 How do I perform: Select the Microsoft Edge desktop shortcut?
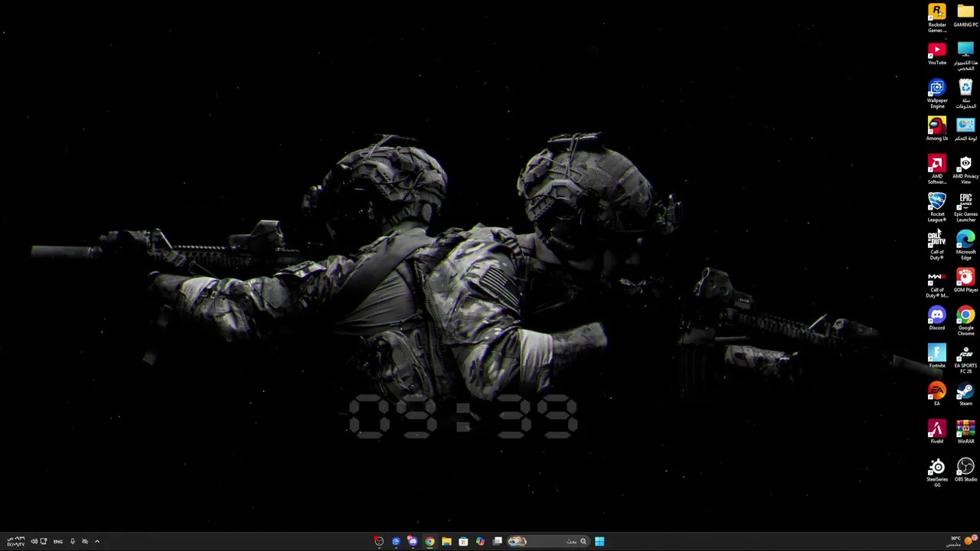pyautogui.click(x=965, y=246)
